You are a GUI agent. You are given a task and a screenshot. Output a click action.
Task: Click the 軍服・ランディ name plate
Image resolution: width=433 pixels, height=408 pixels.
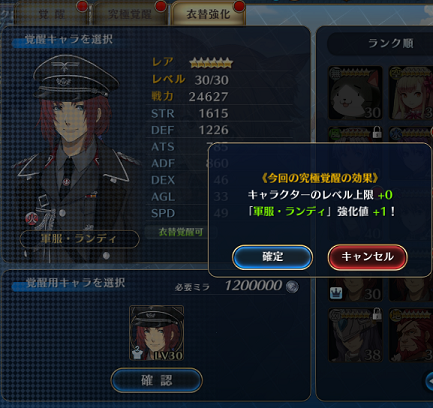(x=80, y=239)
